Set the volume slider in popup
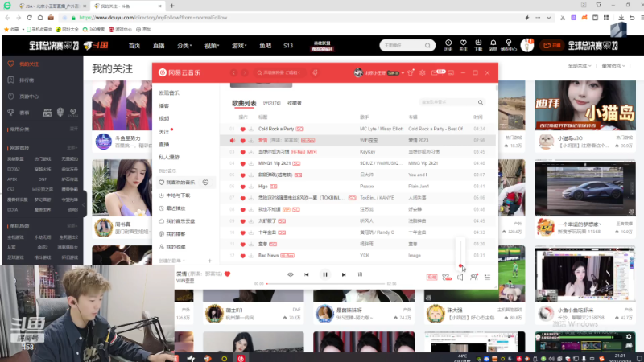Image resolution: width=644 pixels, height=362 pixels. point(460,253)
